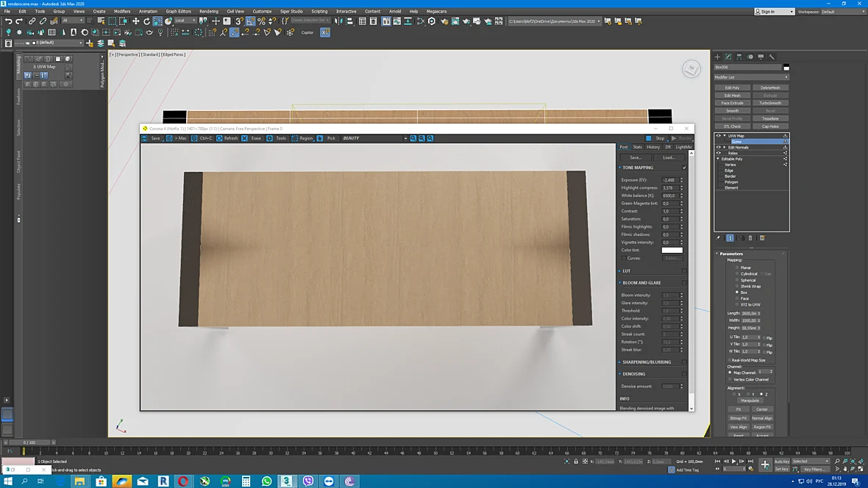Click the timeline slider at frame 0/100
The height and width of the screenshot is (488, 868).
click(29, 442)
